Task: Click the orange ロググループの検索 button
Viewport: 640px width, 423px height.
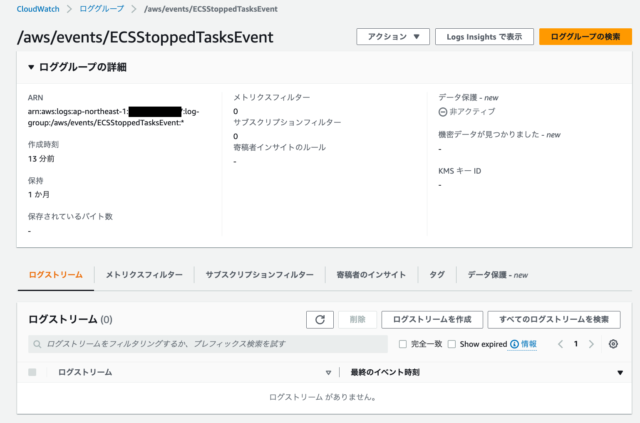Action: 585,37
